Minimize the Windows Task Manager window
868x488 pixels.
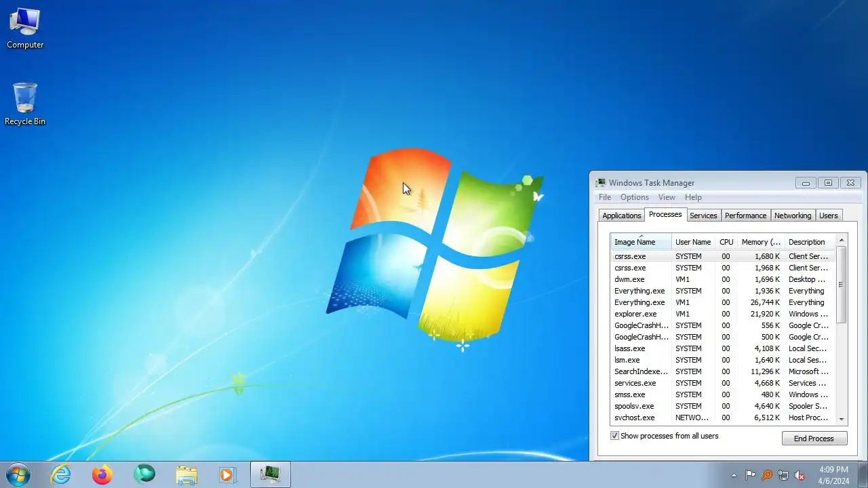click(806, 183)
